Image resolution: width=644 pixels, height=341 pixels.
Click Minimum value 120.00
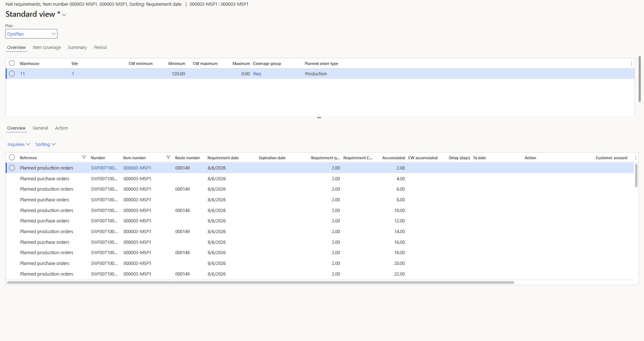tap(178, 74)
